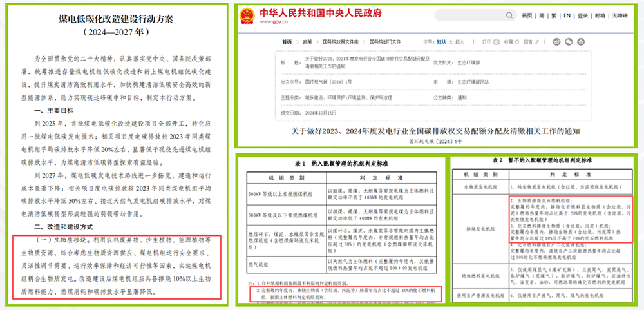This screenshot has height=310, width=644.
Task: Click the 留言 comment label
Action: click(528, 42)
